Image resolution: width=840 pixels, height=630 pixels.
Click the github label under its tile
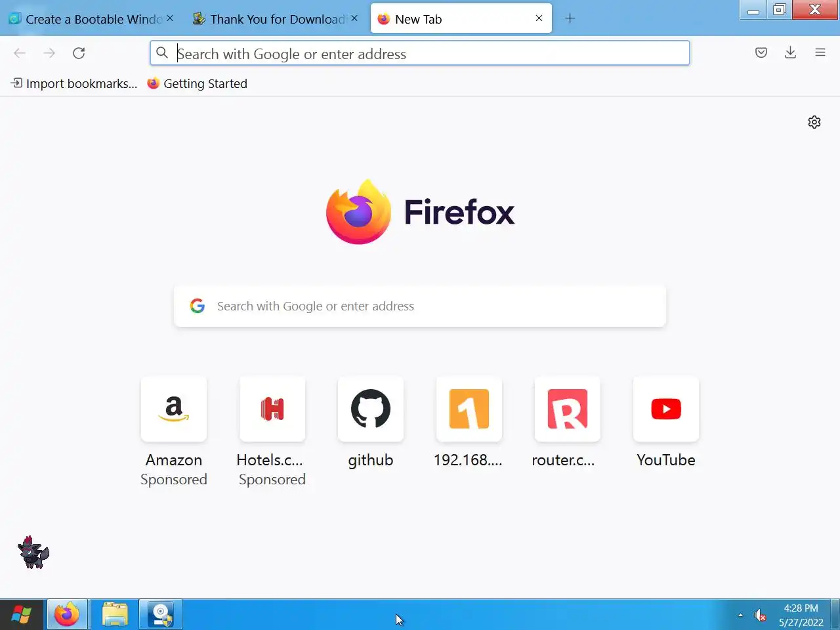click(x=371, y=461)
